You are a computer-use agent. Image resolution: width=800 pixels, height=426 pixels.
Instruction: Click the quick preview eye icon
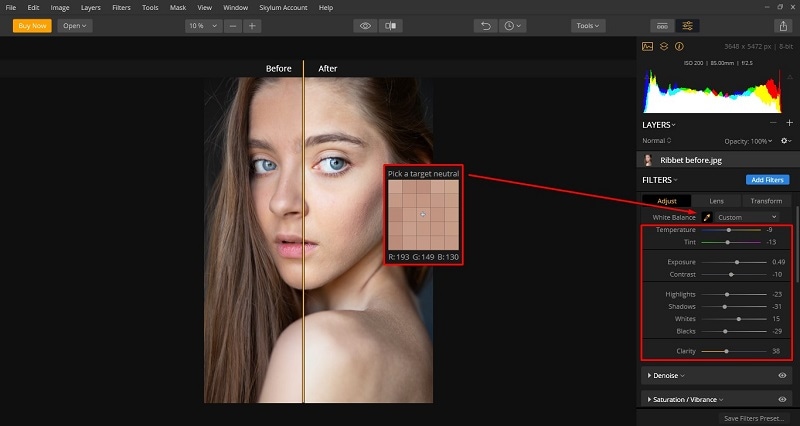[365, 26]
